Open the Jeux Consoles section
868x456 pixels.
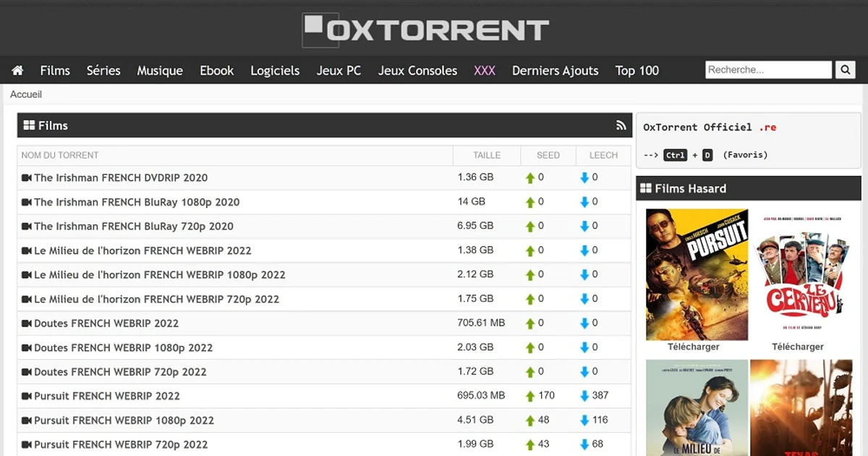pyautogui.click(x=417, y=70)
